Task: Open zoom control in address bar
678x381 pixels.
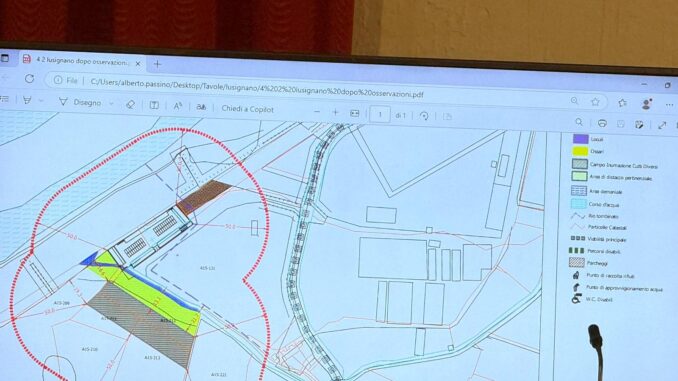Action: [574, 101]
